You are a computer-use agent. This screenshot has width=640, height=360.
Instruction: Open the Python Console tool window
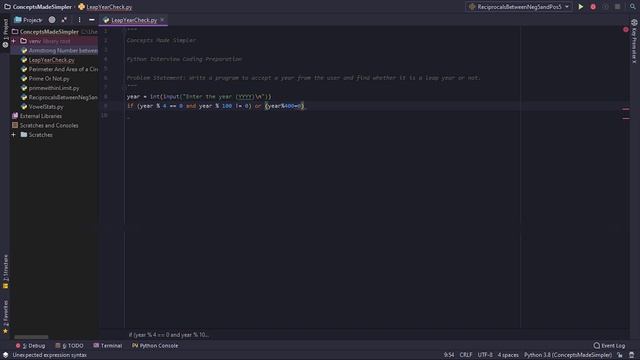(x=155, y=346)
